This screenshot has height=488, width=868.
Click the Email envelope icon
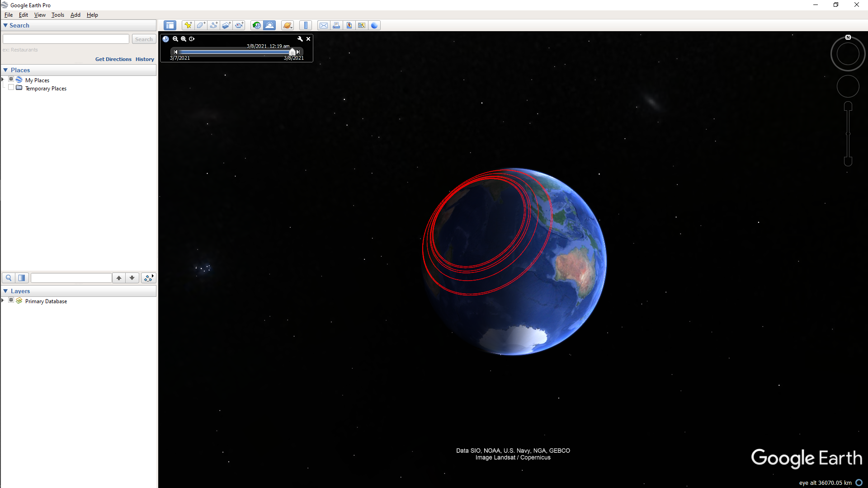click(324, 25)
